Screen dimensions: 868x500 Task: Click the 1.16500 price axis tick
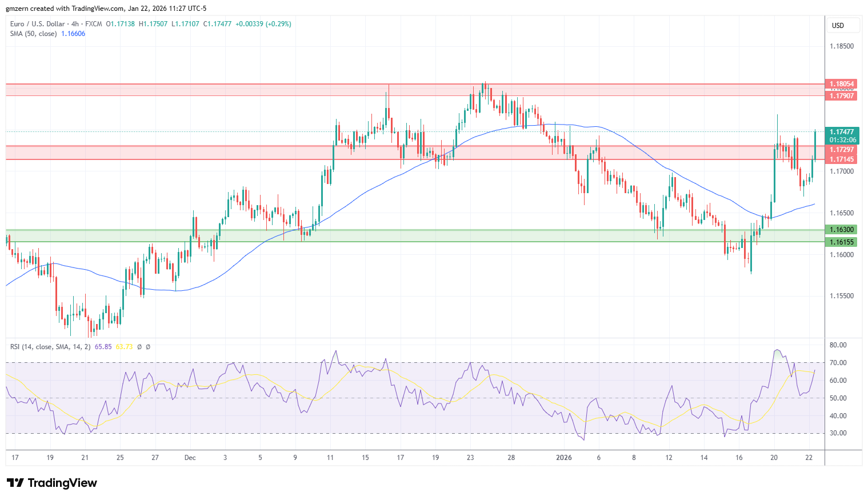(x=842, y=213)
